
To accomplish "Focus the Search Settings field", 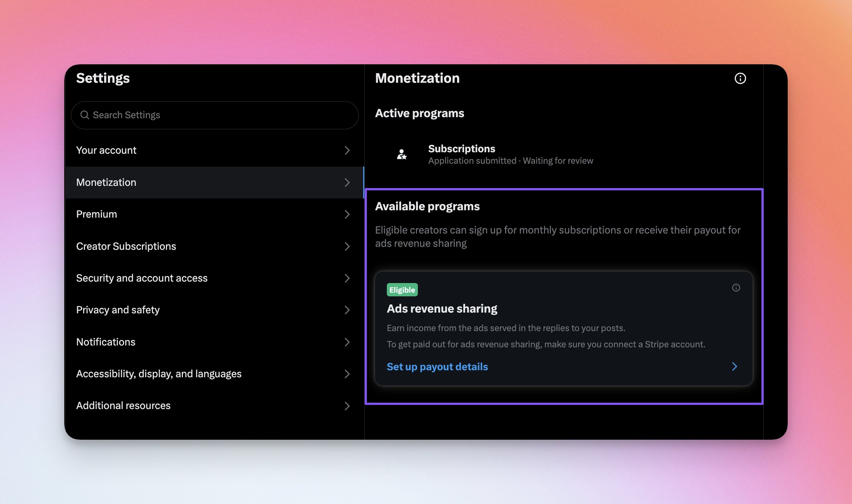I will tap(215, 115).
